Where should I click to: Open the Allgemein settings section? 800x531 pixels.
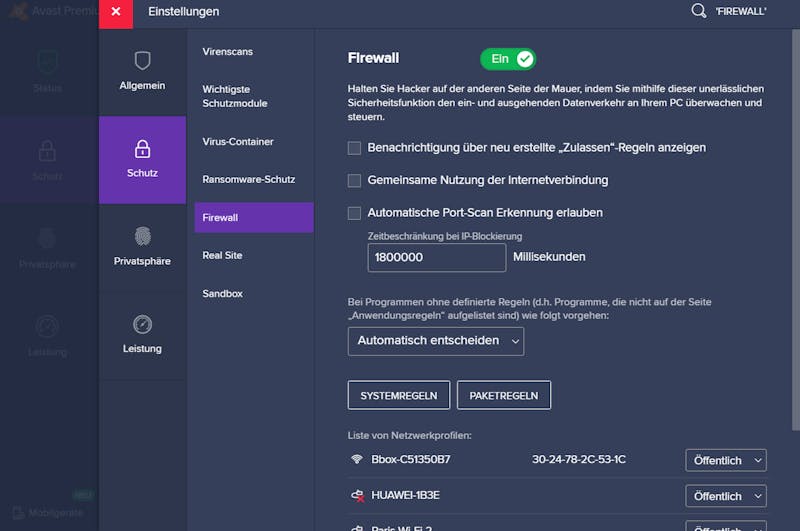tap(142, 71)
